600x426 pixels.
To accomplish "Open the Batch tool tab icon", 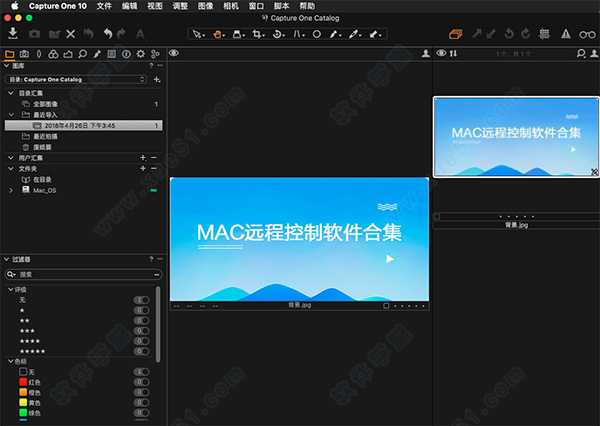I will coord(155,54).
